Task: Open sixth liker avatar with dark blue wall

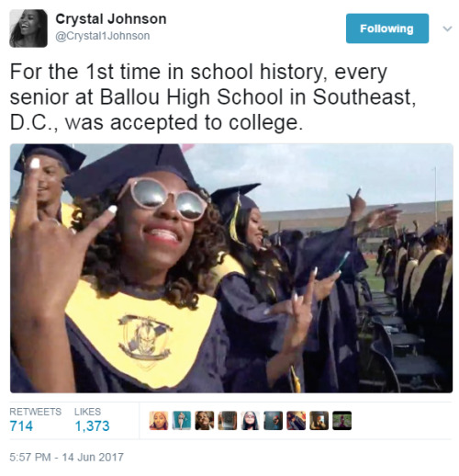Action: (x=274, y=421)
